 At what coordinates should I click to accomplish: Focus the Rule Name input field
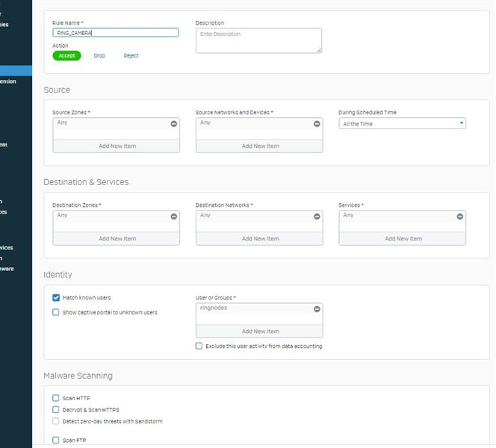[116, 33]
